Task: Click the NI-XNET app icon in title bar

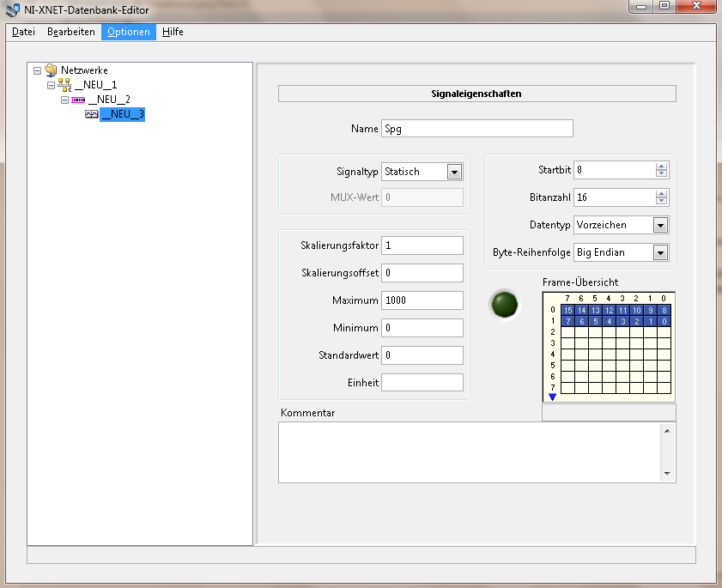Action: pos(12,9)
